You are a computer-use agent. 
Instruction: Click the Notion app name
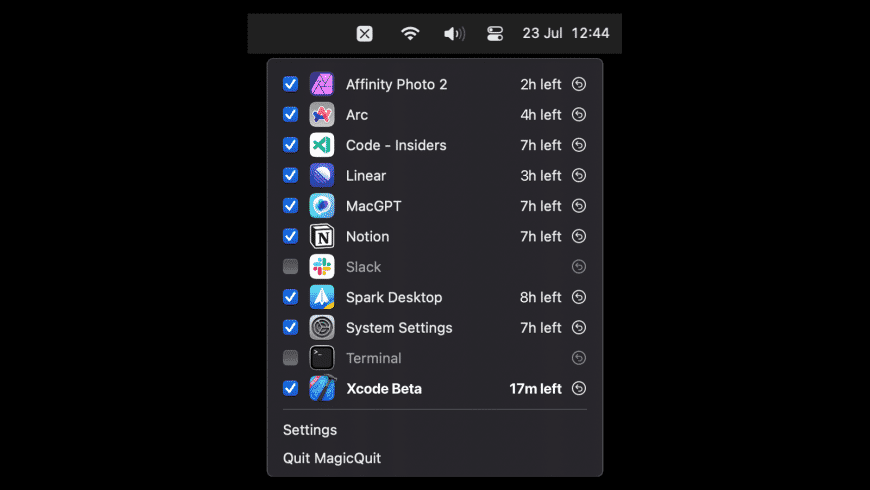pyautogui.click(x=367, y=236)
